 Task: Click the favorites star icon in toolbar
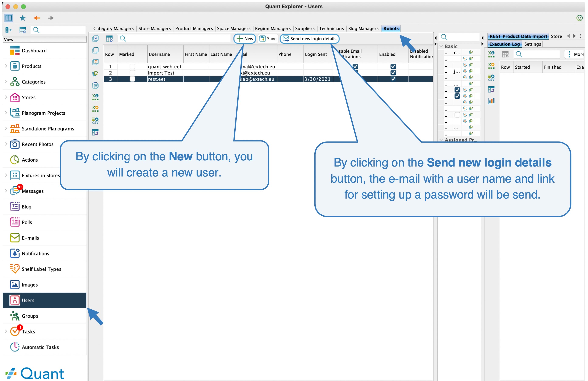tap(23, 18)
